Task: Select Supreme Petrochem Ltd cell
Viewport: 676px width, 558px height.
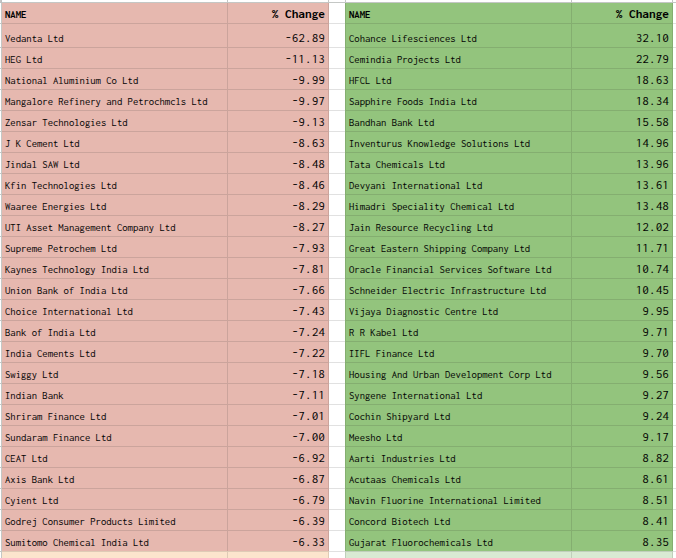Action: (x=114, y=248)
